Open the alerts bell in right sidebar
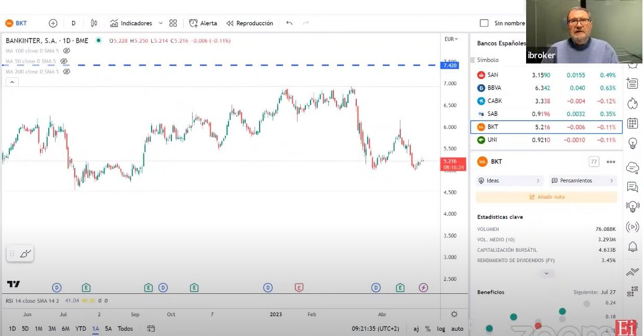Screen dimensions: 644x336 click(x=632, y=247)
